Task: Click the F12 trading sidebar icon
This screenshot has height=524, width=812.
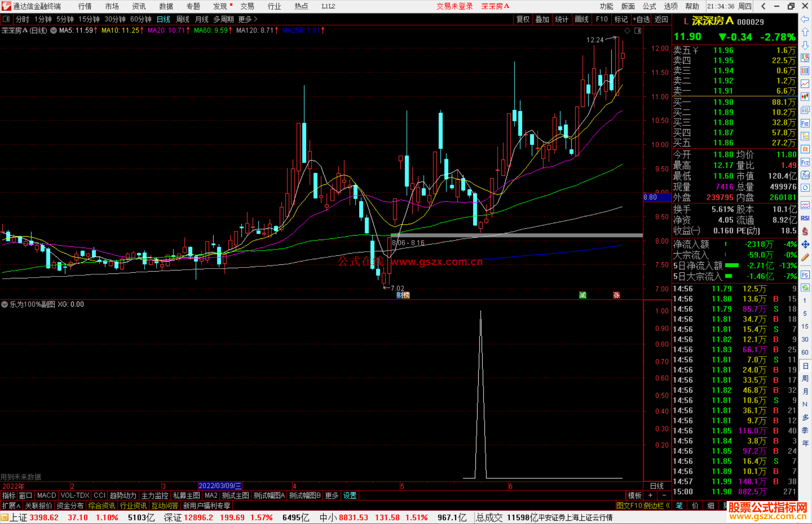Action: tap(805, 162)
